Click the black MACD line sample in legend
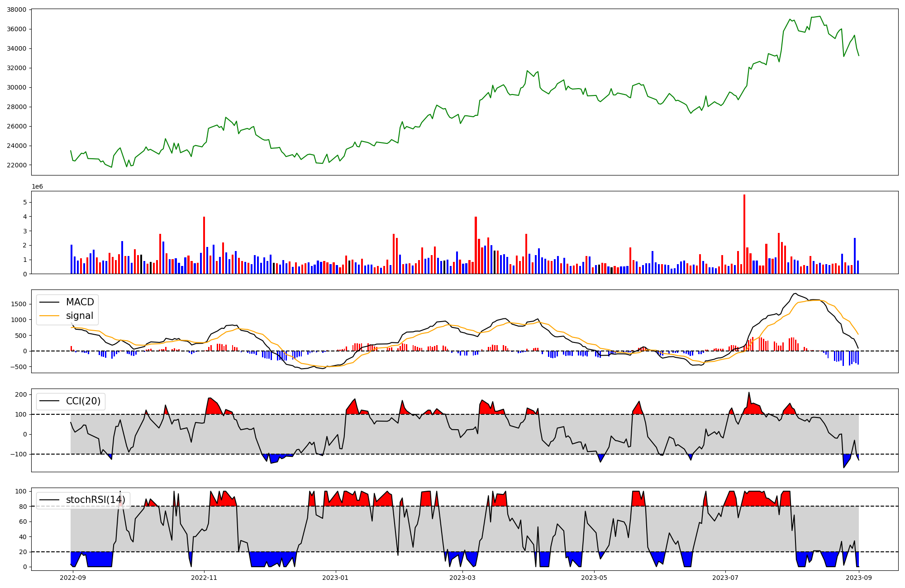Viewport: 905px width, 588px height. (x=49, y=302)
